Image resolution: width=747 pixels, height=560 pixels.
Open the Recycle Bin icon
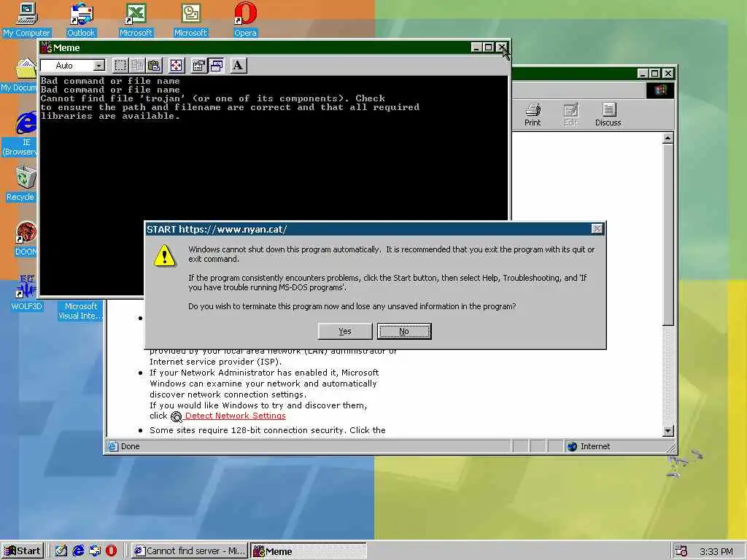(x=20, y=183)
